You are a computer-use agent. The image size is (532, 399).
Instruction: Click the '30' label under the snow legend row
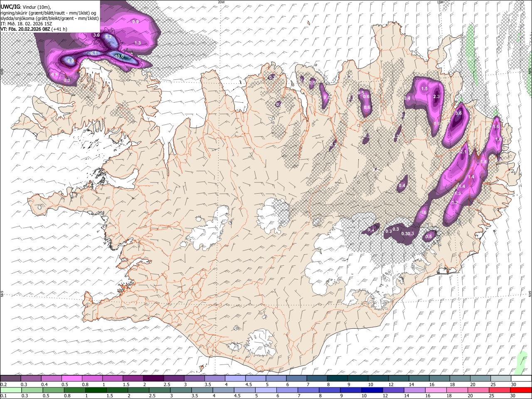pyautogui.click(x=514, y=384)
